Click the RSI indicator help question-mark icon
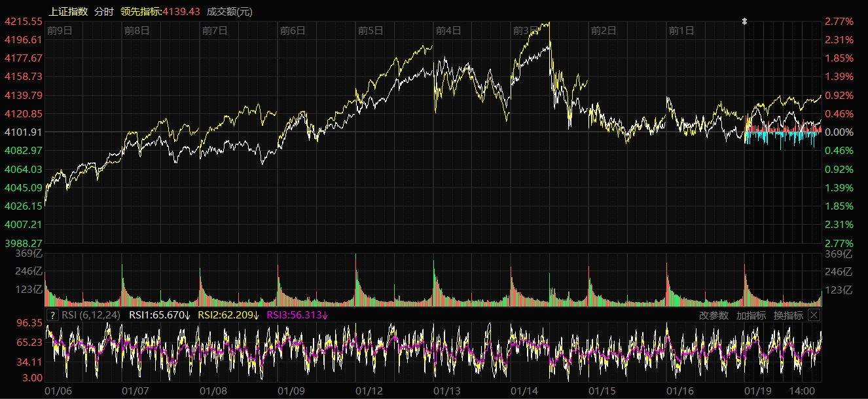Screen dimensions: 868x399 [53, 315]
